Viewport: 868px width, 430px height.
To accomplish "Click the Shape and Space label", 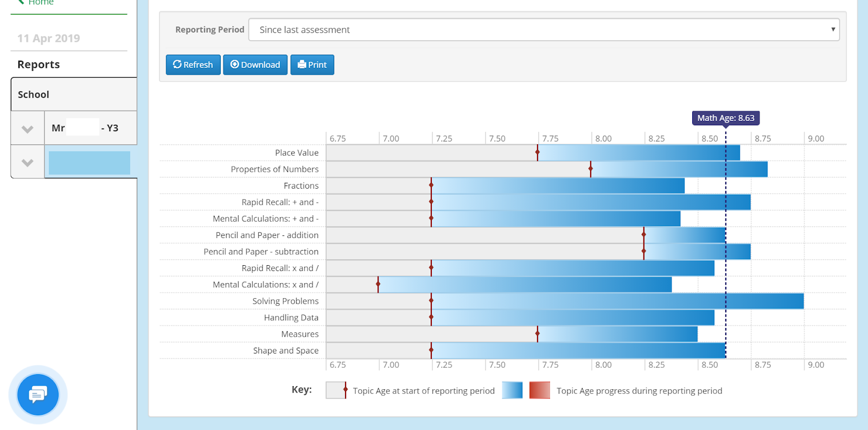I will (x=286, y=350).
